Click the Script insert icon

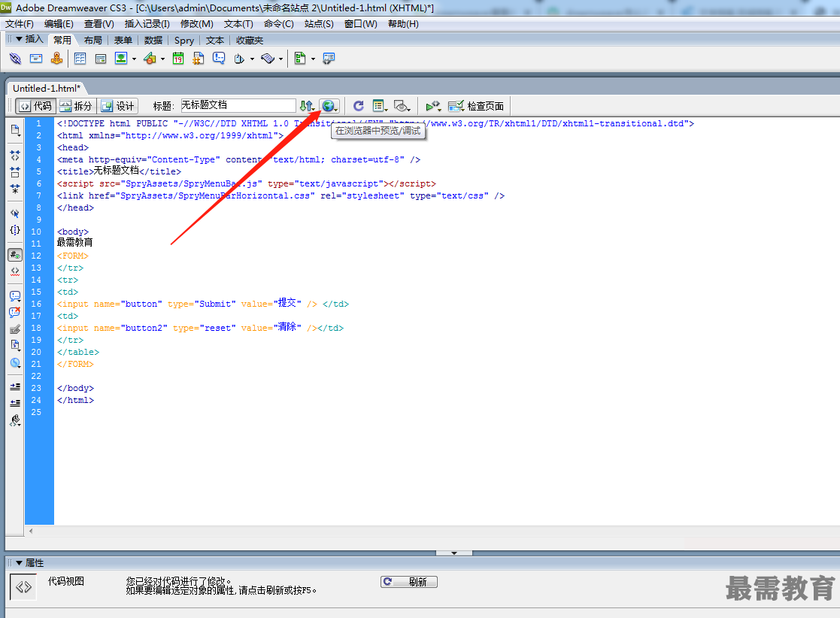tap(268, 59)
